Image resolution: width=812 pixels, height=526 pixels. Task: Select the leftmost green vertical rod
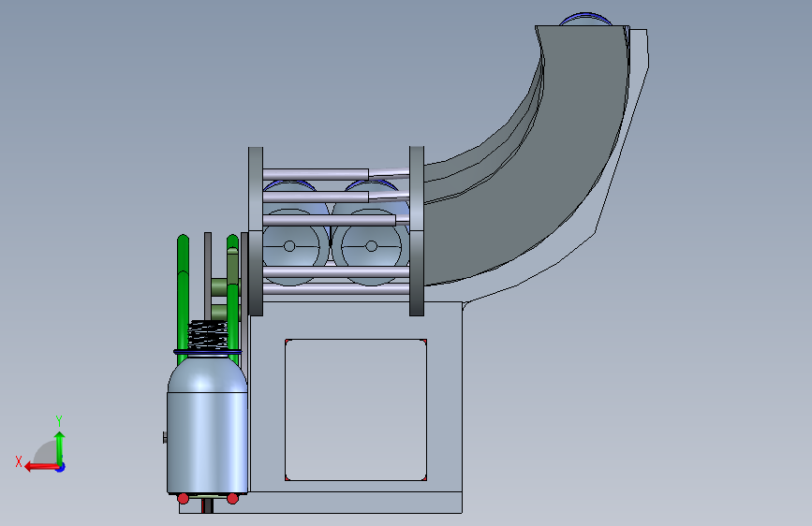tap(183, 300)
